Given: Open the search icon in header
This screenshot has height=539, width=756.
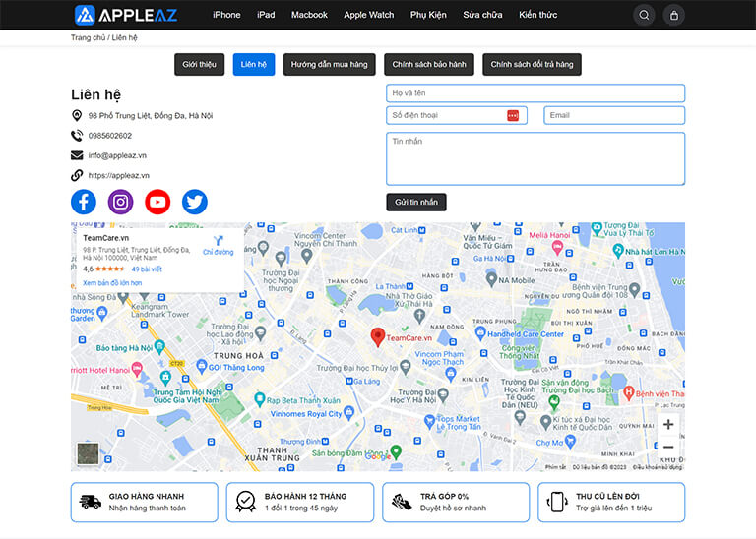Looking at the screenshot, I should (x=644, y=15).
